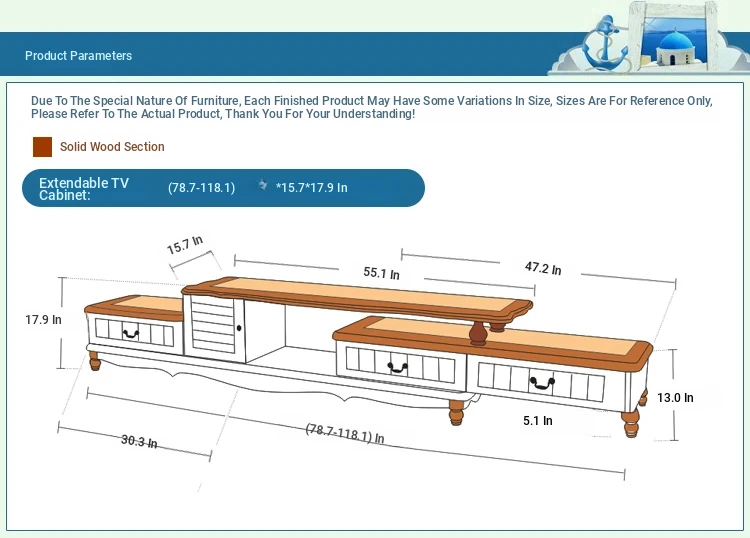Click the left drawer handle in the diagram
Image resolution: width=750 pixels, height=538 pixels.
point(131,333)
